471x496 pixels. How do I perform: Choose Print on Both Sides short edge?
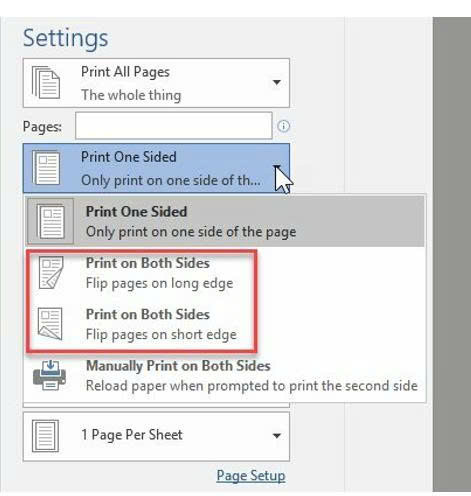pyautogui.click(x=142, y=324)
